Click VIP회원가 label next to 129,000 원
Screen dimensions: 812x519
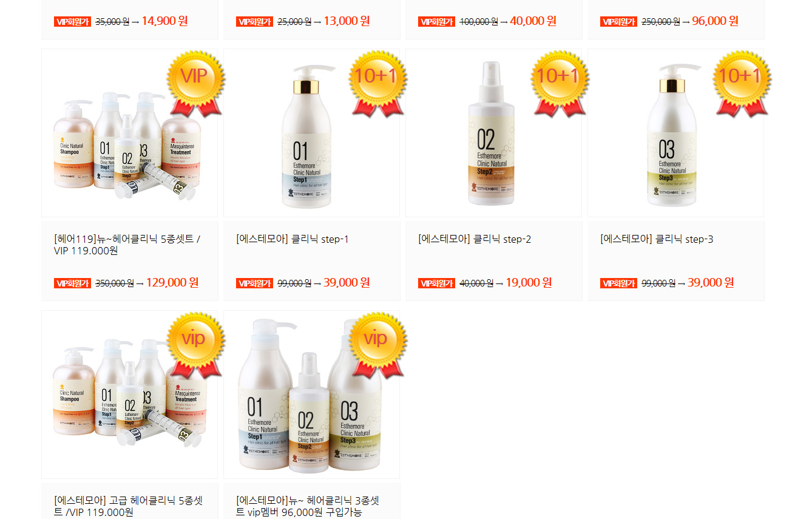click(72, 283)
